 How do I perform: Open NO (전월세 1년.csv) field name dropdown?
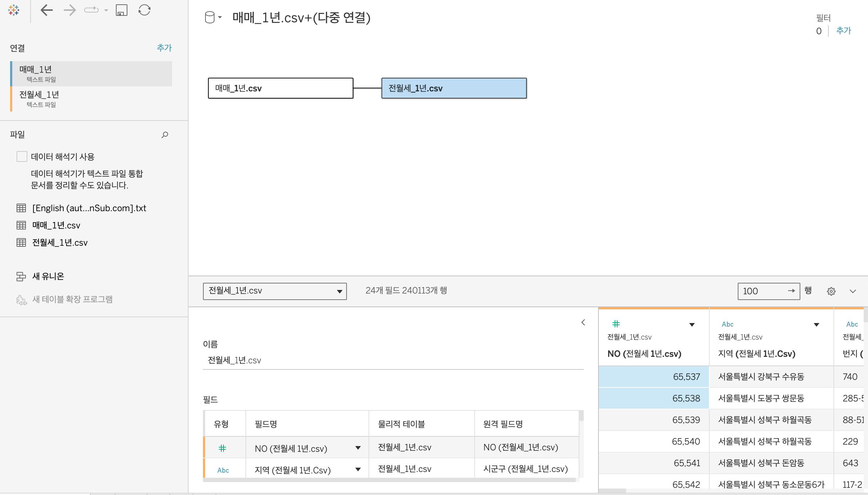358,448
